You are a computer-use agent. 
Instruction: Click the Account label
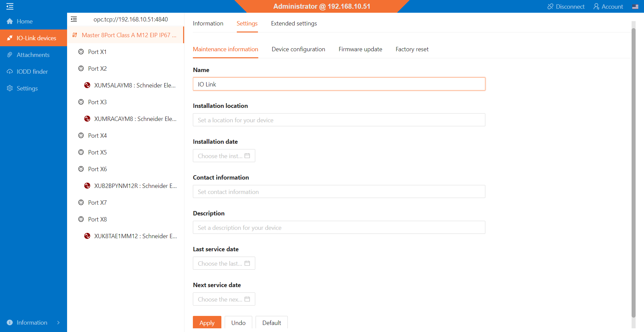612,7
